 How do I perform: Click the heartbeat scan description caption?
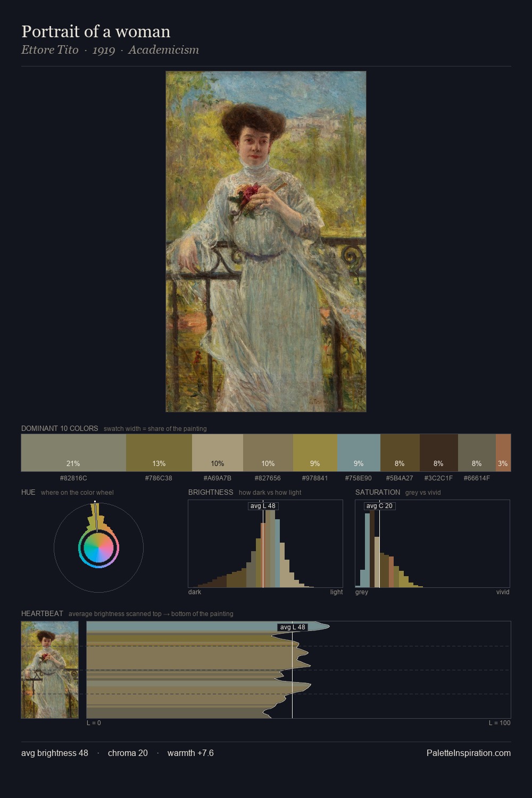coord(151,614)
